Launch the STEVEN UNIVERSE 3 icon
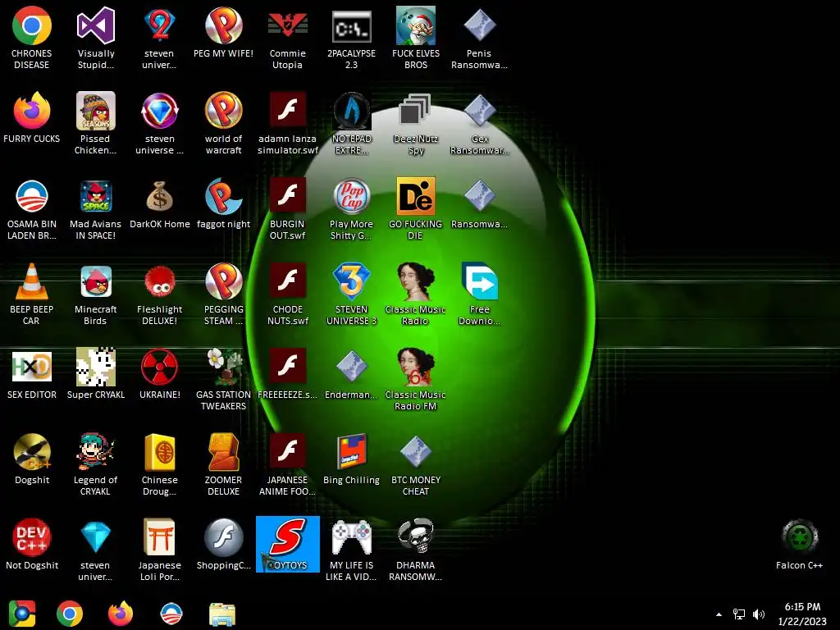The width and height of the screenshot is (840, 630). click(x=351, y=281)
